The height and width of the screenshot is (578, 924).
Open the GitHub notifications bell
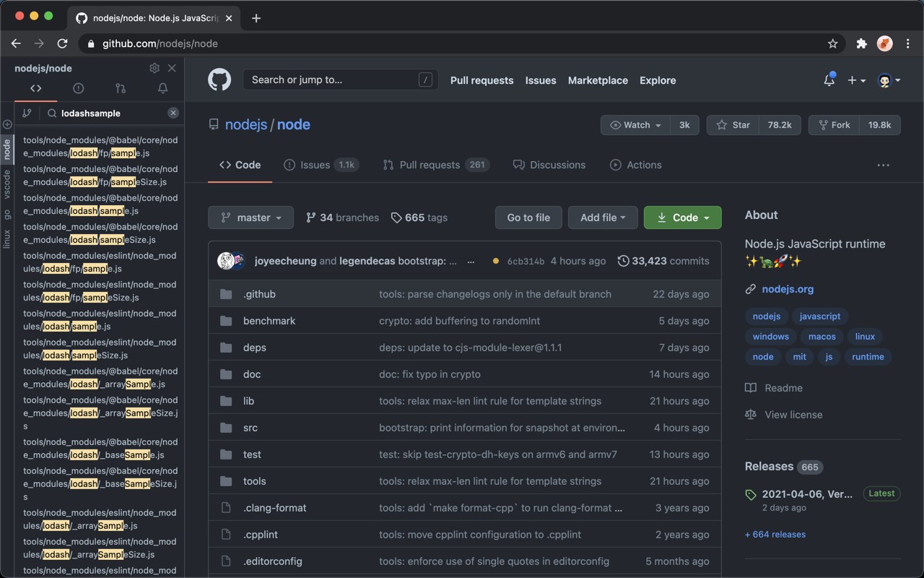[829, 80]
